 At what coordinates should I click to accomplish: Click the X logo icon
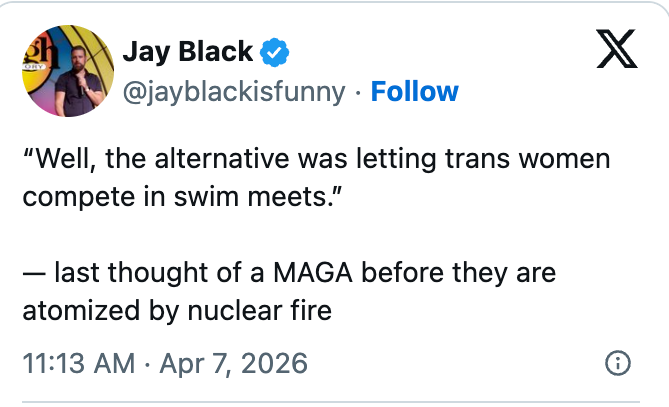point(616,49)
